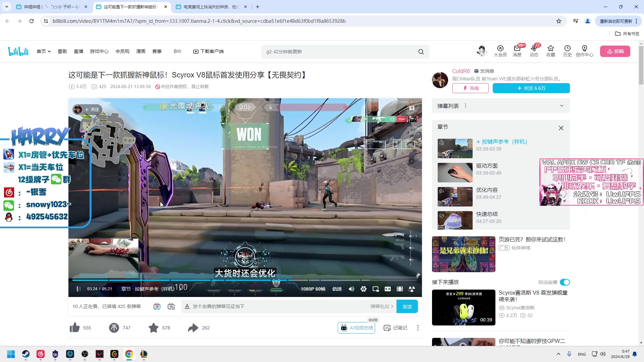Enable picture-in-picture mode icon
Image resolution: width=644 pixels, height=362 pixels.
pyautogui.click(x=376, y=289)
